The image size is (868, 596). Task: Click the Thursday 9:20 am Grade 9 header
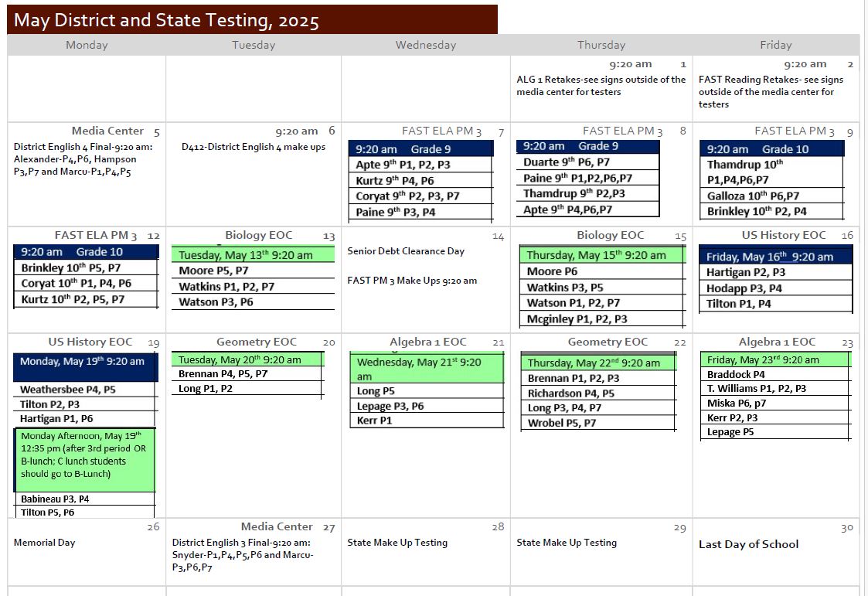click(x=588, y=146)
